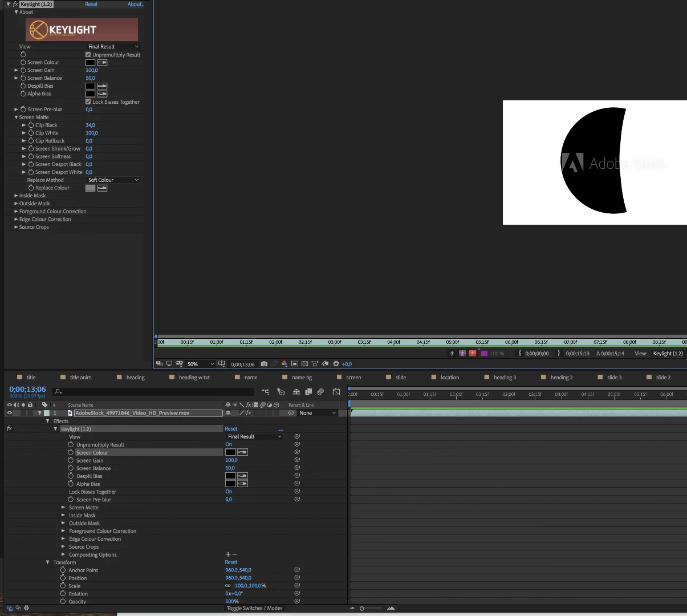Collapse Transform group in timeline
This screenshot has width=687, height=616.
click(48, 562)
